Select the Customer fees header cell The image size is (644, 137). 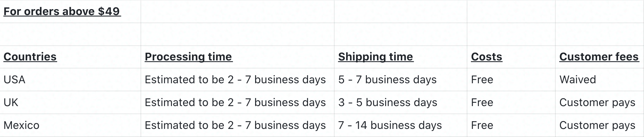tap(600, 57)
